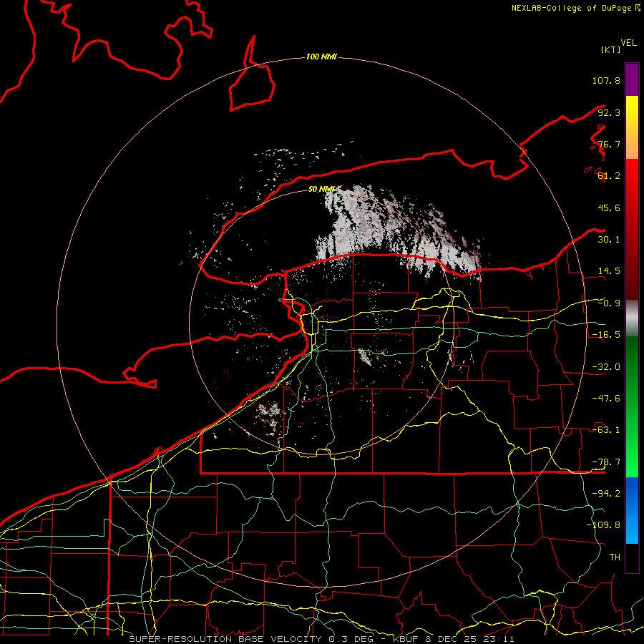Viewport: 644px width, 644px height.
Task: Select the -0.9 legend value
Action: 609,303
